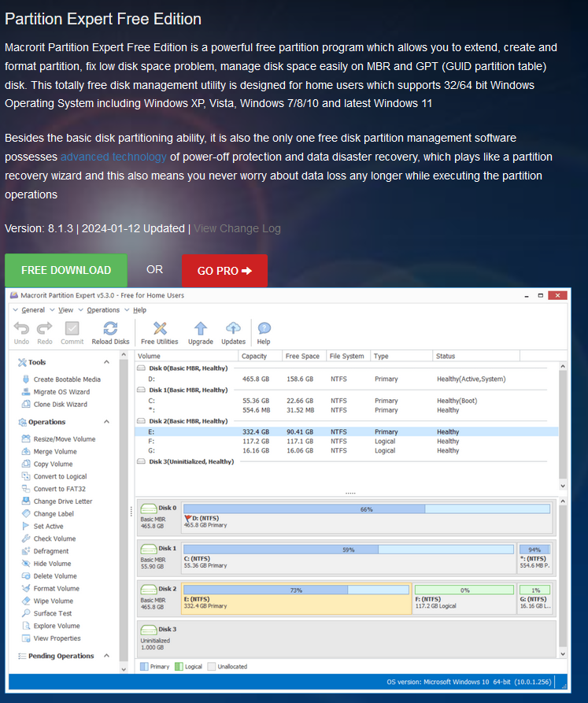Click the GO PRO button
588x703 pixels.
point(224,271)
